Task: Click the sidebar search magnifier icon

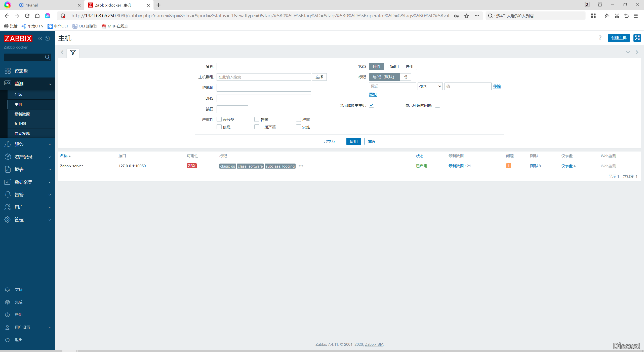Action: [x=47, y=57]
